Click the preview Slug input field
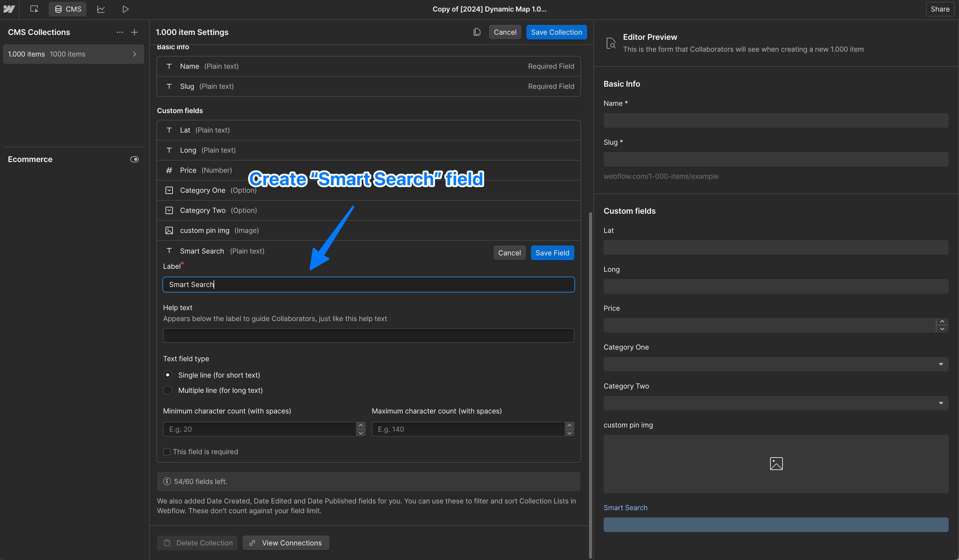 [776, 159]
